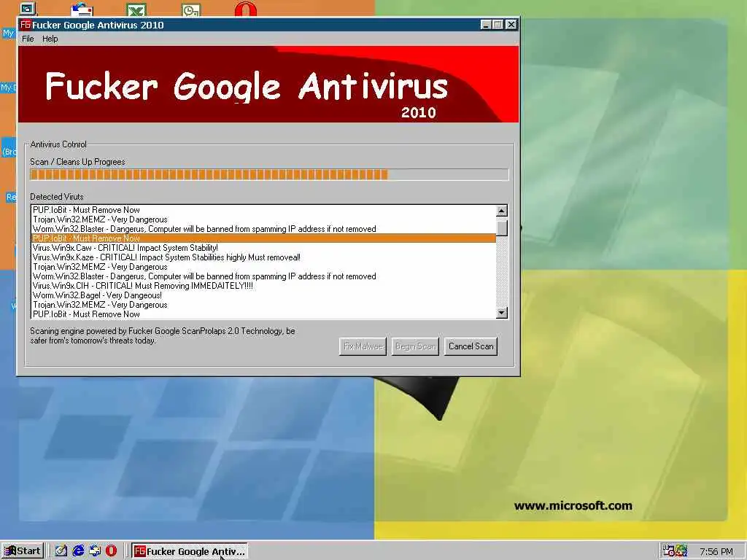Click the antivirus taskbar button
Screen dimensions: 747x560
(x=189, y=551)
